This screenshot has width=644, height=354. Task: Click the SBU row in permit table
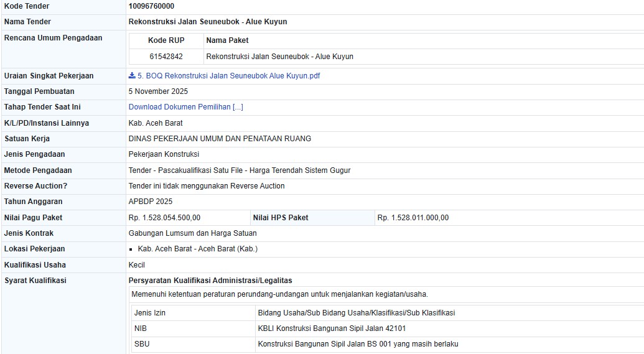(142, 344)
